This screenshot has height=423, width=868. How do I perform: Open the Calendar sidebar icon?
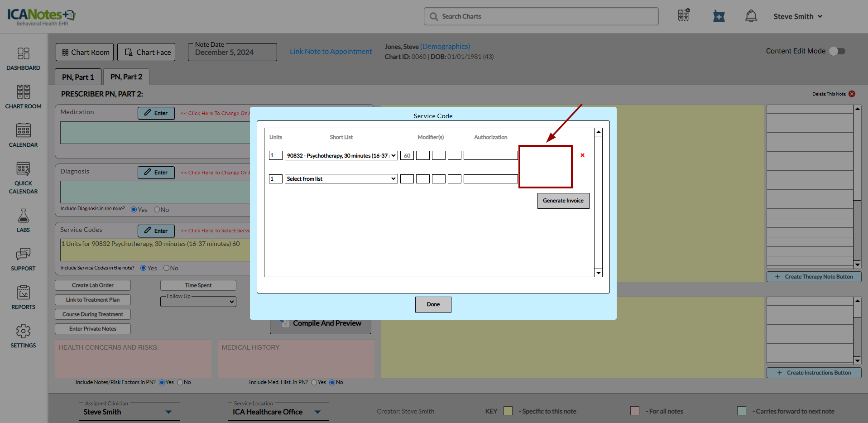click(x=23, y=135)
